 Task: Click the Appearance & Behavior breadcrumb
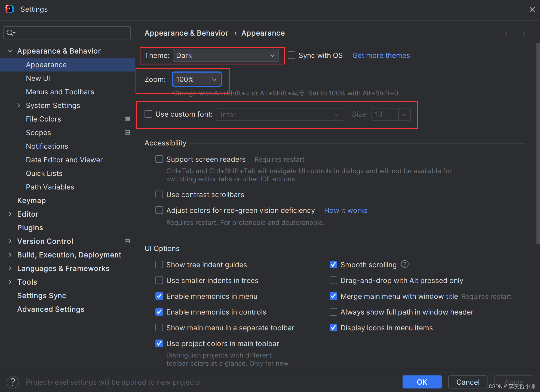[x=186, y=33]
